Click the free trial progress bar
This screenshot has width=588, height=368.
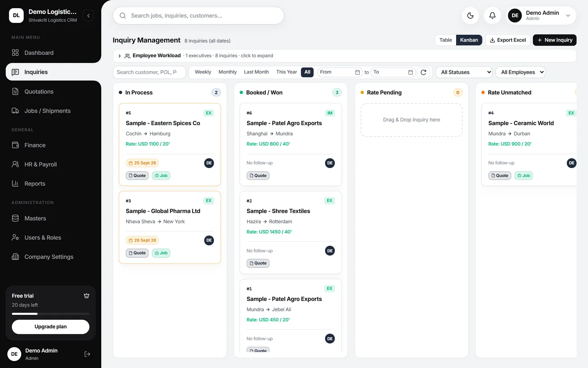tap(51, 314)
